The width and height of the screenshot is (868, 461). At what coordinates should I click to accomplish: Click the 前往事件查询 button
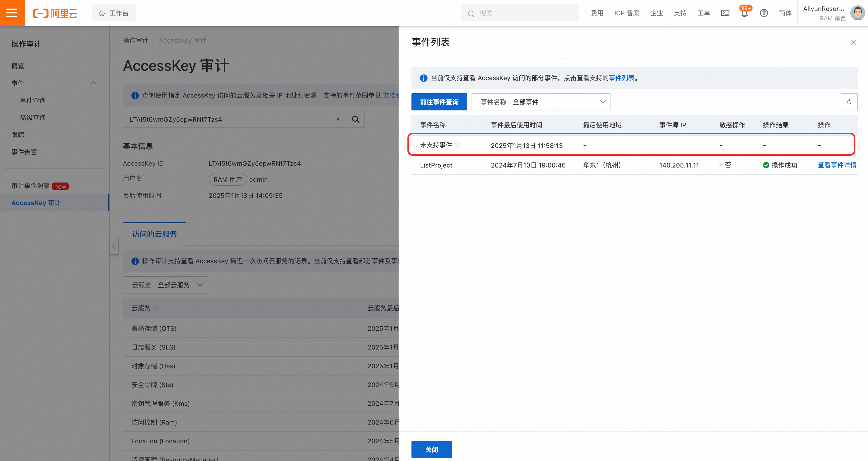[439, 102]
